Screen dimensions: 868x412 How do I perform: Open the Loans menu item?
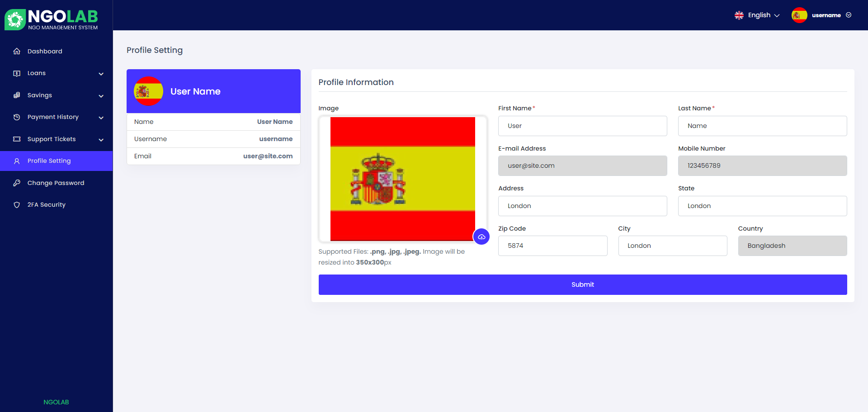[57, 73]
